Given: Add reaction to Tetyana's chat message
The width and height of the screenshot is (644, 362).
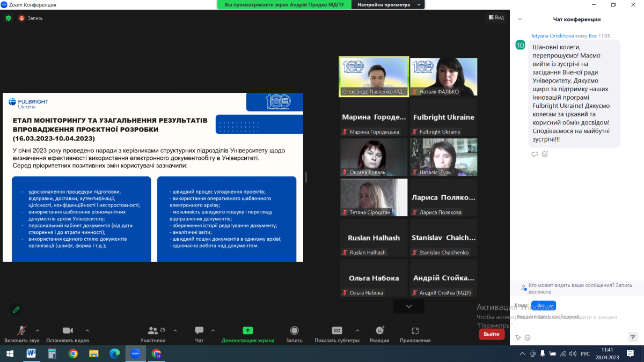Looking at the screenshot, I should (545, 154).
